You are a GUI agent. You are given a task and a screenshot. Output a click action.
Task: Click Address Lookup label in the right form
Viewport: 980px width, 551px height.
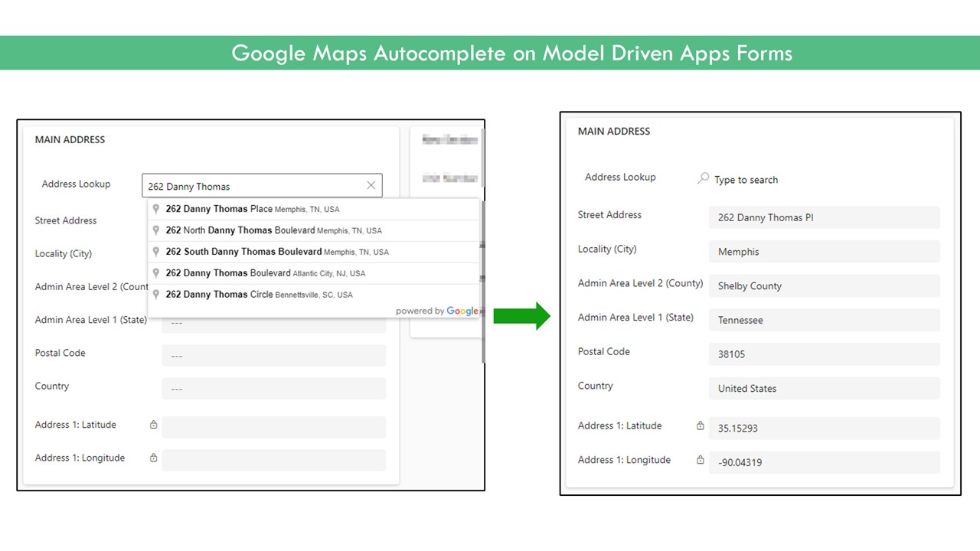[620, 177]
